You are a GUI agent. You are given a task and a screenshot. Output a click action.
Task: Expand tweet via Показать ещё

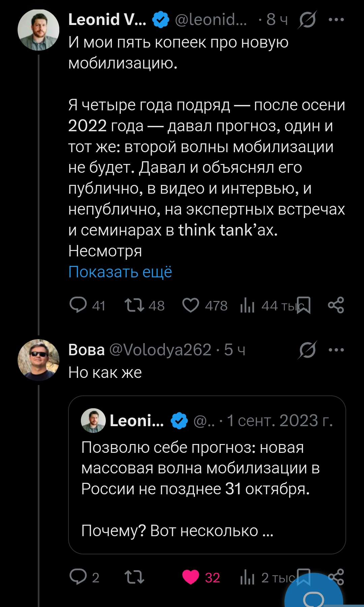click(x=120, y=272)
